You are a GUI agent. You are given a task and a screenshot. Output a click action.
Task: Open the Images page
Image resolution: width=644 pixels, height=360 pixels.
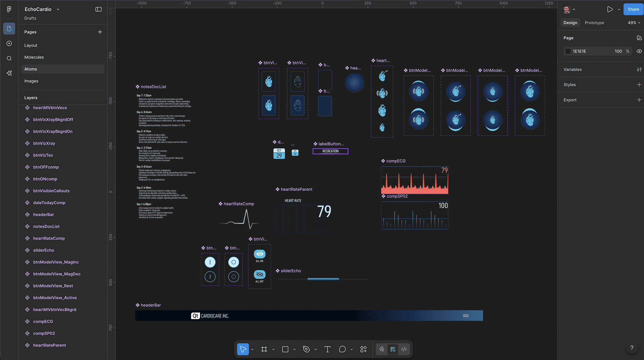pyautogui.click(x=63, y=81)
